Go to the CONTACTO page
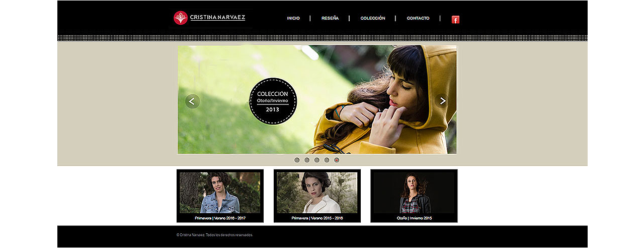This screenshot has width=644, height=248. [418, 18]
